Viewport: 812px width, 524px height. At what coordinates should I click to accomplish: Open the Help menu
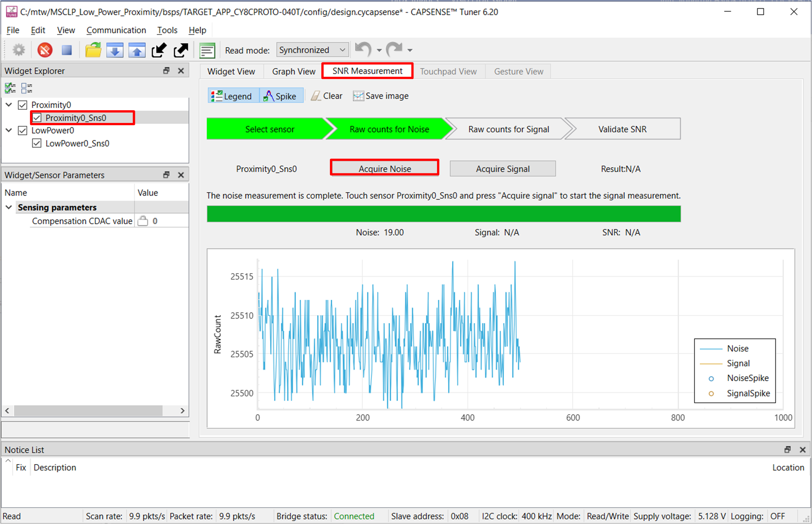pyautogui.click(x=197, y=30)
